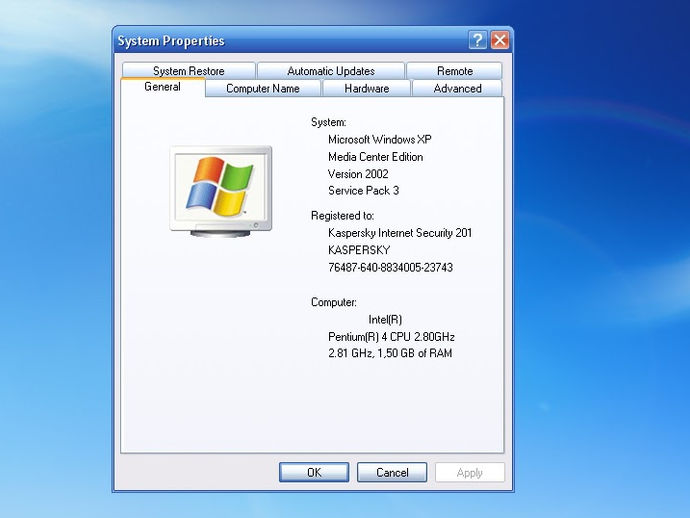Click the Help question mark icon
This screenshot has height=518, width=690.
477,40
